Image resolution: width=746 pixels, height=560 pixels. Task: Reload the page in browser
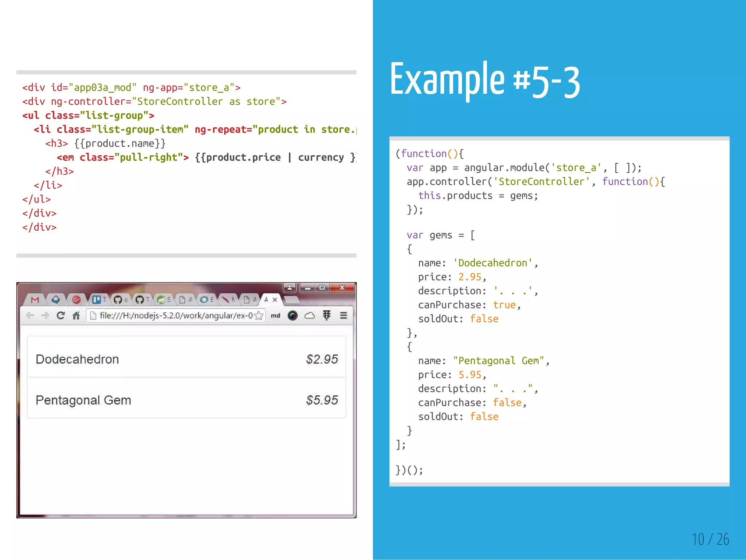(60, 316)
